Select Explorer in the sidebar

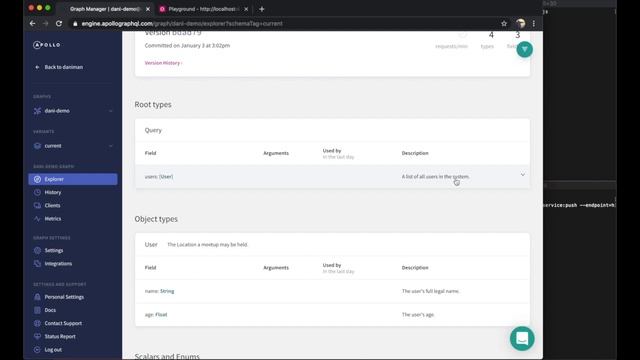pos(73,179)
